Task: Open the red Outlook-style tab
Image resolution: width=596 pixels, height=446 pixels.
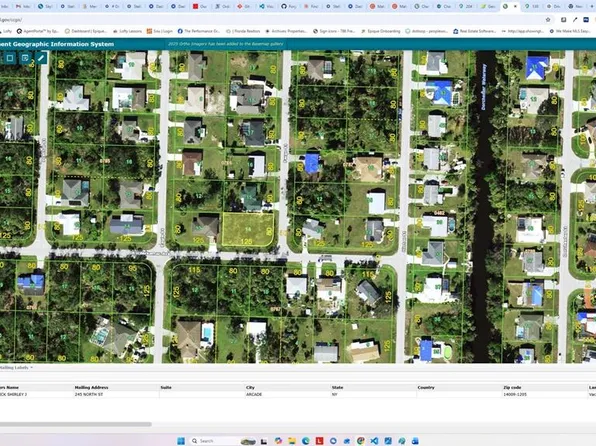Action: pyautogui.click(x=200, y=6)
